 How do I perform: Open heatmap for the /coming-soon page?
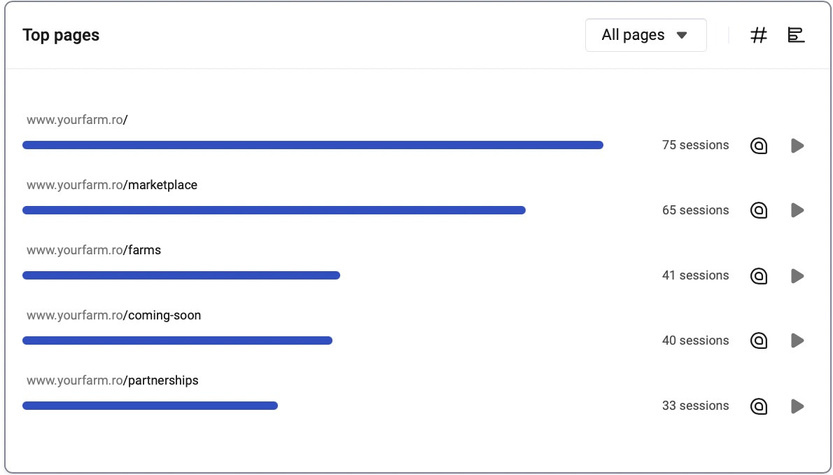[x=759, y=341]
